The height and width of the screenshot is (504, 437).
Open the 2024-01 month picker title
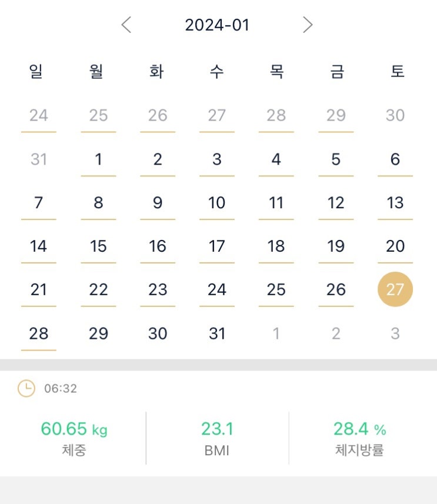click(x=217, y=25)
